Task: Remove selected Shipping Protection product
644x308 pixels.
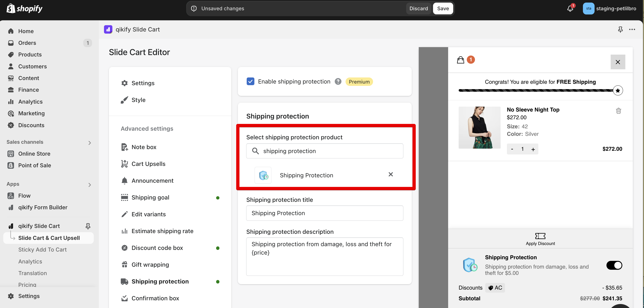Action: click(391, 174)
